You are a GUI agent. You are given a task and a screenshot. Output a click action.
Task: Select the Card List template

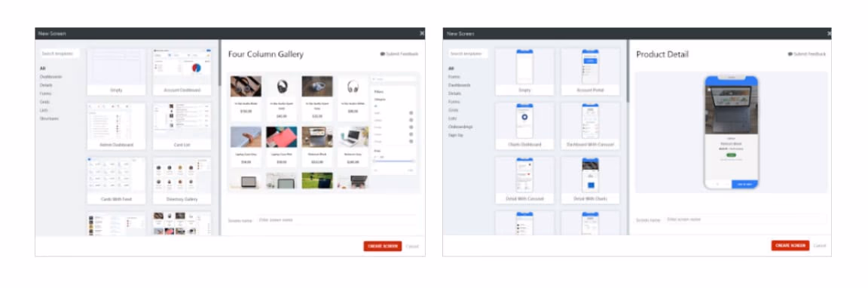tap(182, 126)
